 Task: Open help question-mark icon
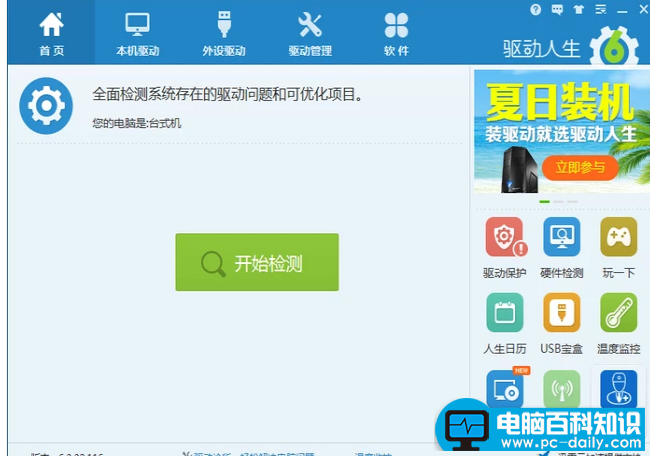(536, 9)
